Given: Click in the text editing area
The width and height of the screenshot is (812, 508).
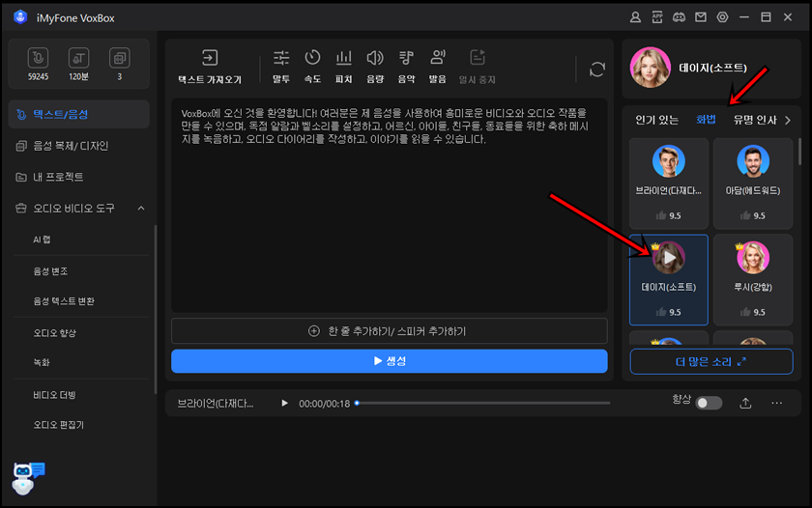Looking at the screenshot, I should pos(389,205).
